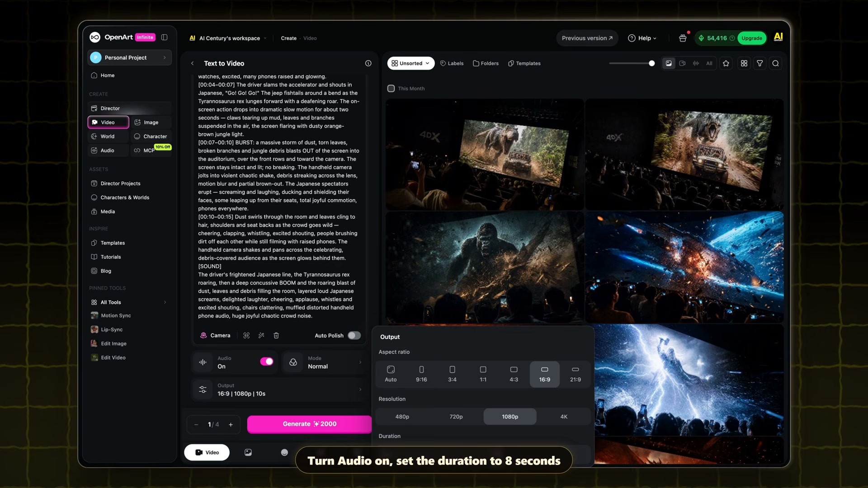Click the info icon beside Text to Video
The height and width of the screenshot is (488, 868).
coord(368,63)
